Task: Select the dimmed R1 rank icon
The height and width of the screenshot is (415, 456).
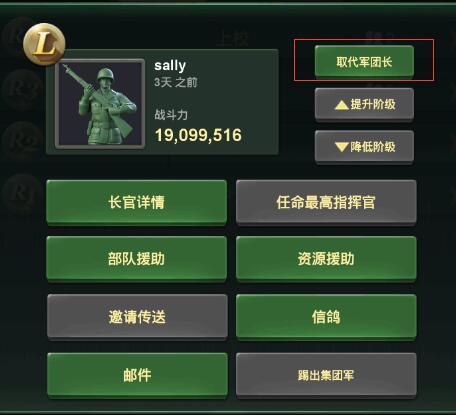Action: 21,193
